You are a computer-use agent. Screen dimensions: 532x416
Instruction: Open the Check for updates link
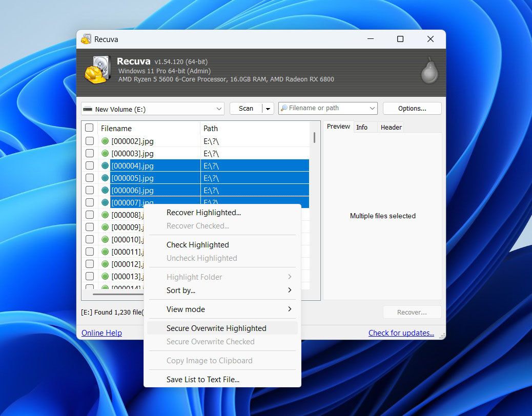click(401, 332)
